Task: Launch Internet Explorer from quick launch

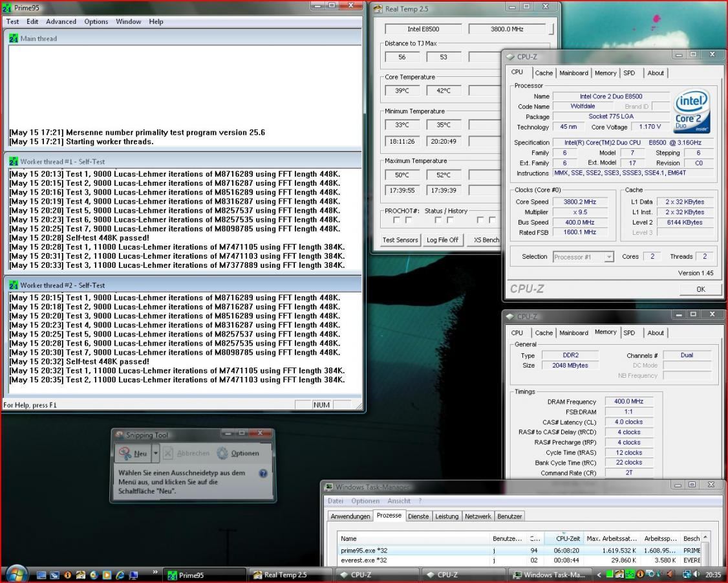Action: (x=120, y=575)
